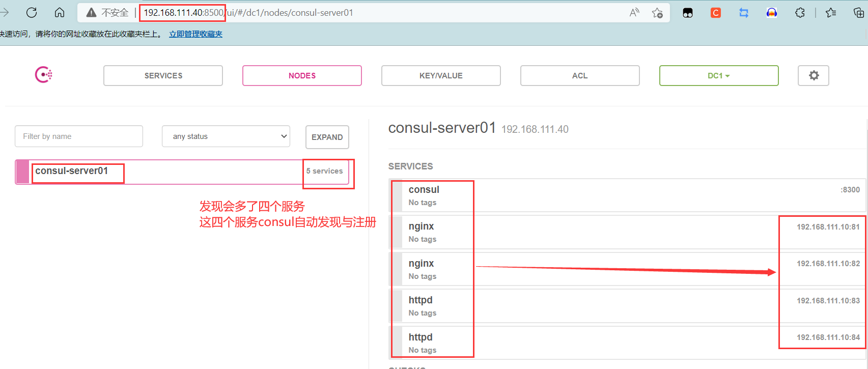This screenshot has width=868, height=369.
Task: Select the consul-server01 node row
Action: click(x=182, y=172)
